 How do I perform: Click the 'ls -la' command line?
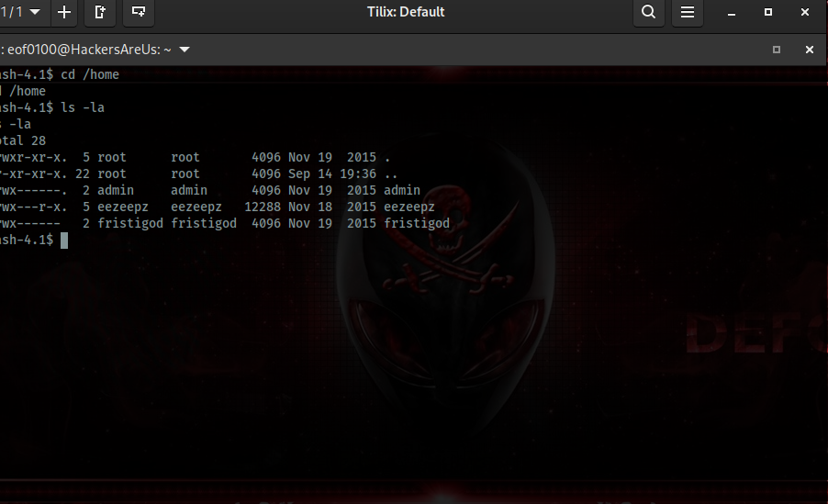point(82,107)
